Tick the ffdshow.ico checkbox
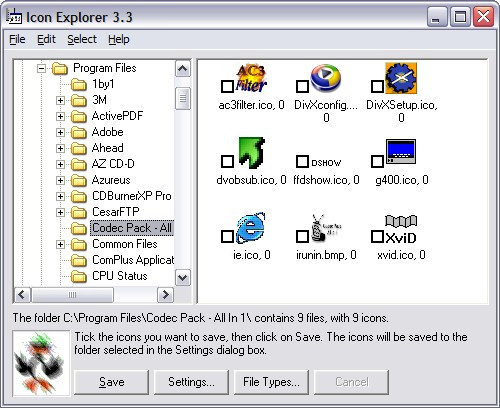The width and height of the screenshot is (500, 408). tap(302, 162)
